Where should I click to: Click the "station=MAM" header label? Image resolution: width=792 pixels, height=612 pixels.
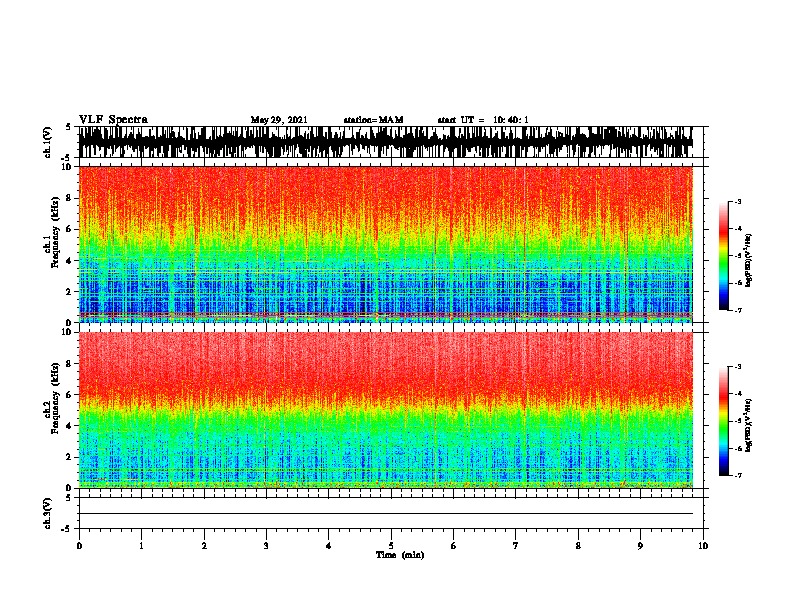point(373,120)
